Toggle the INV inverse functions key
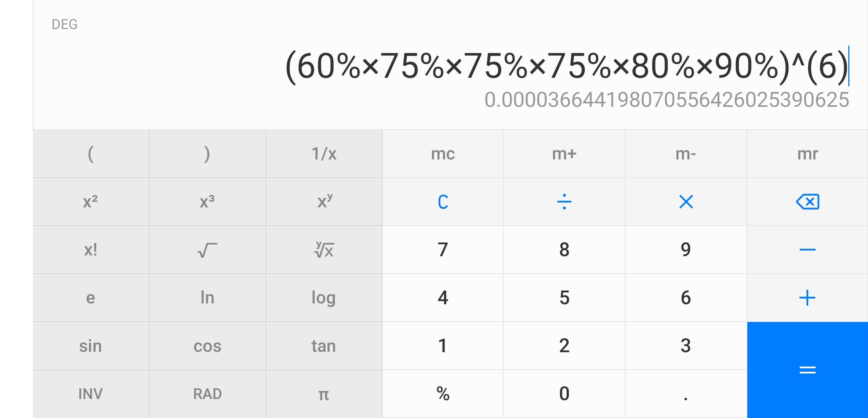The height and width of the screenshot is (418, 868). pos(91,394)
